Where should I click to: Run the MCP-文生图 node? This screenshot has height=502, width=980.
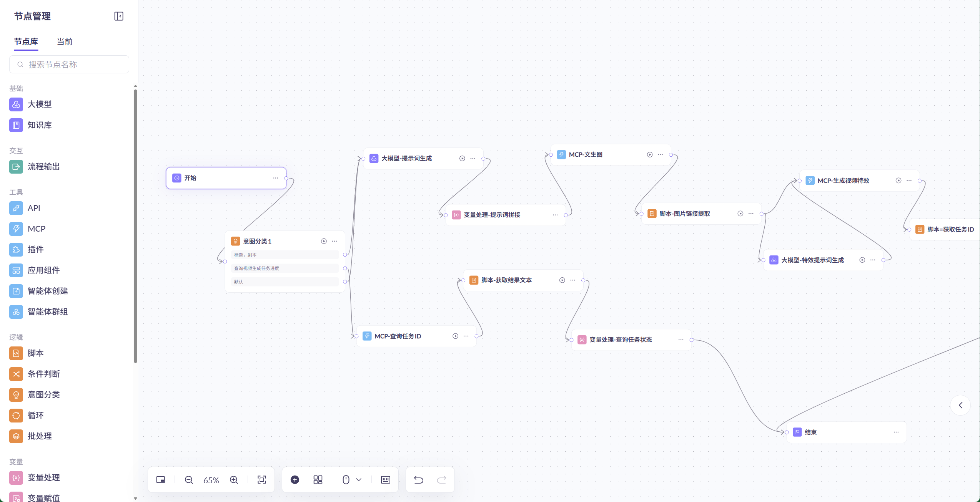649,155
